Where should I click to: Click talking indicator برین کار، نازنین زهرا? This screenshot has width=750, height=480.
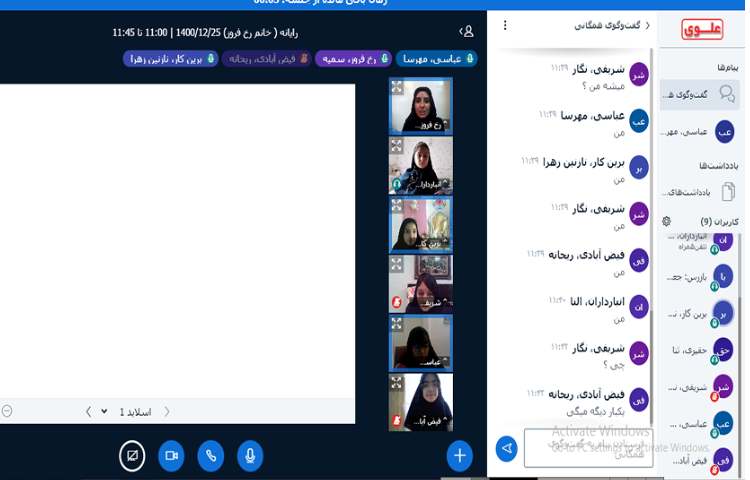pos(171,59)
